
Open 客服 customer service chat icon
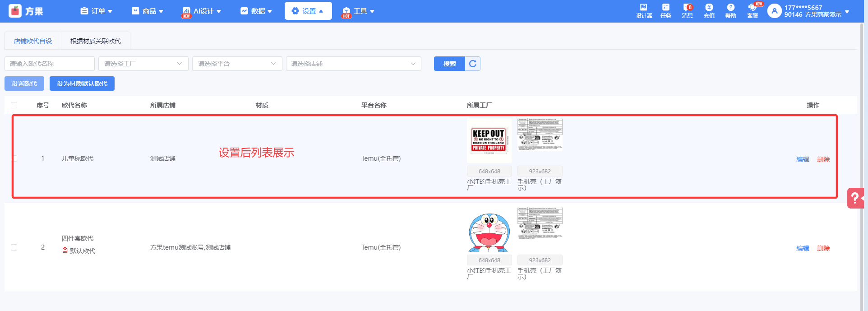pos(752,11)
